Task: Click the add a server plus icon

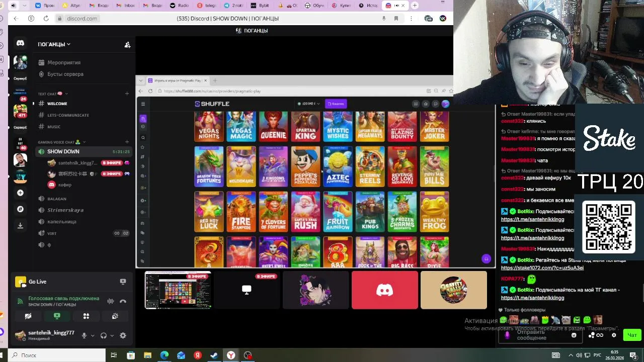Action: pos(20,193)
